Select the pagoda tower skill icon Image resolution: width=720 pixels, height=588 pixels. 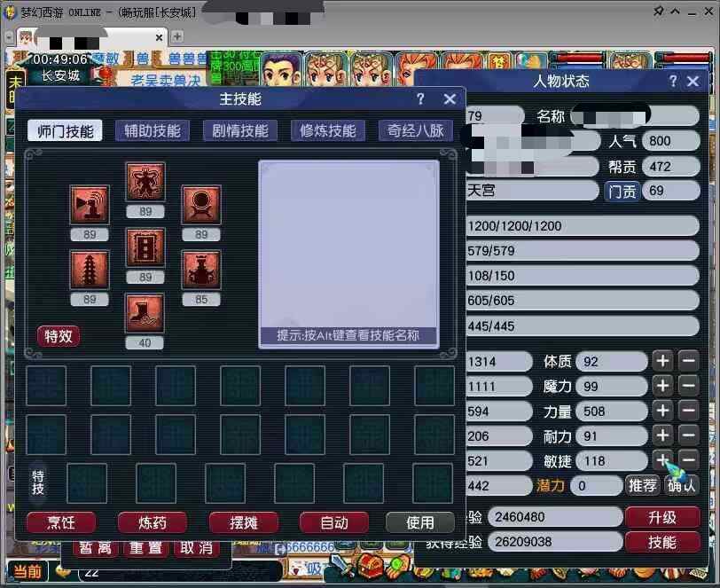(x=90, y=270)
